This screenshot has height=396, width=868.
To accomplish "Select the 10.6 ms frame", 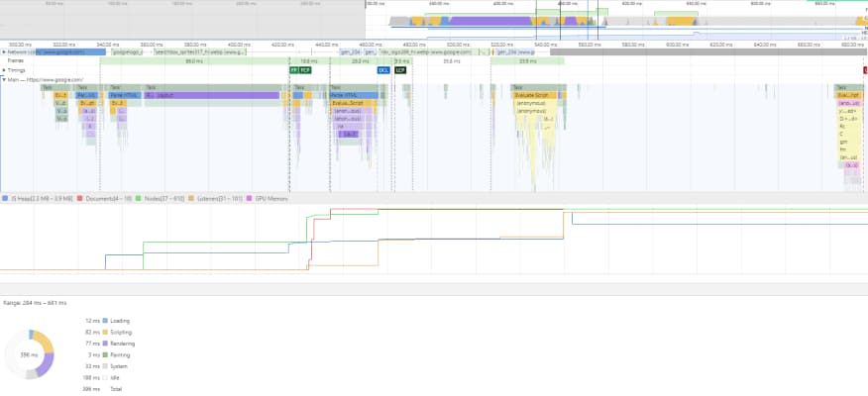I will [x=309, y=60].
